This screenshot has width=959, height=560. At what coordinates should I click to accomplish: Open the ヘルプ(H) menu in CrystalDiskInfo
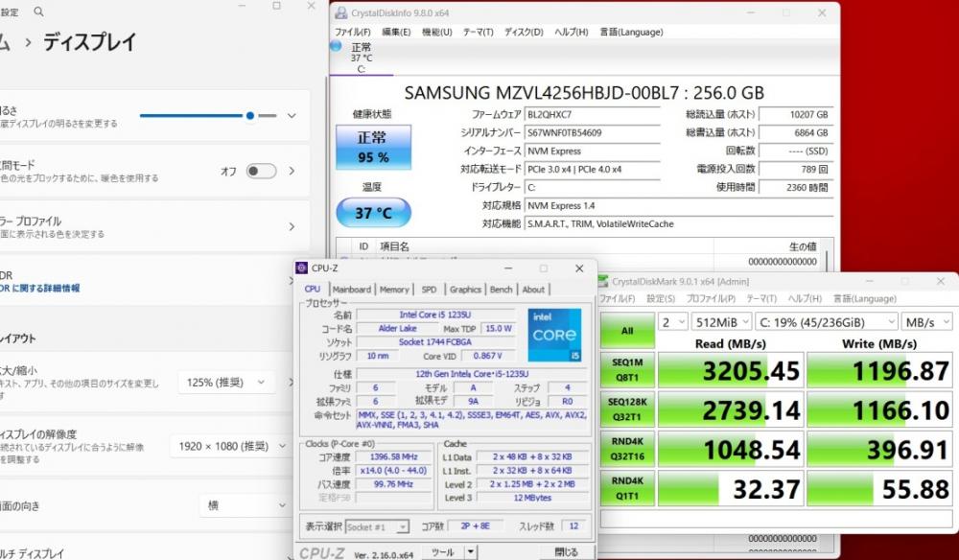tap(572, 32)
